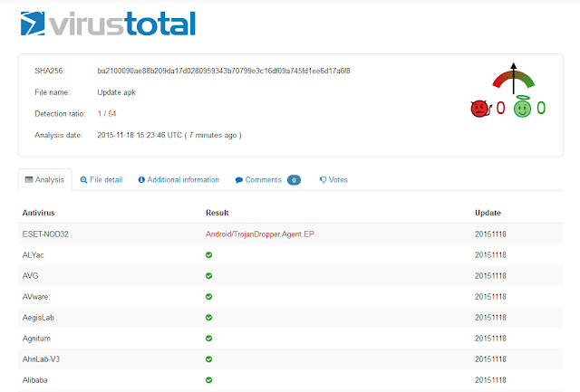Click the ALYac antivirus name
580x392 pixels.
[33, 255]
